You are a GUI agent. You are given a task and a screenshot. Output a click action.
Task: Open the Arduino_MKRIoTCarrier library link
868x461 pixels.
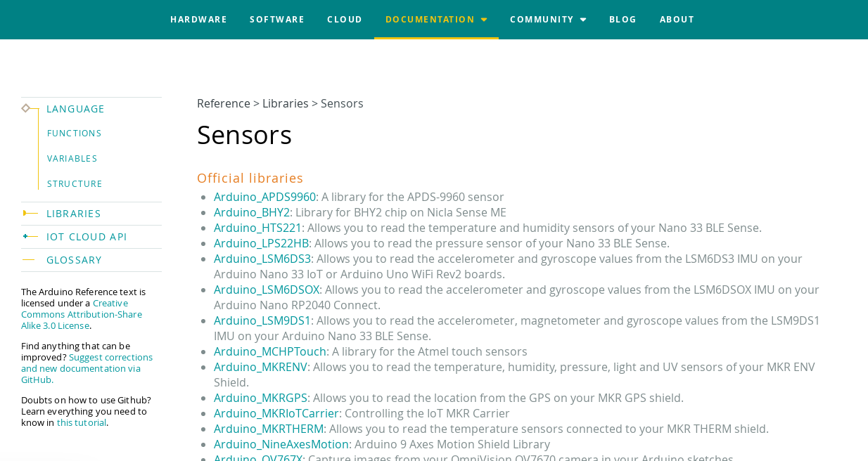(276, 413)
